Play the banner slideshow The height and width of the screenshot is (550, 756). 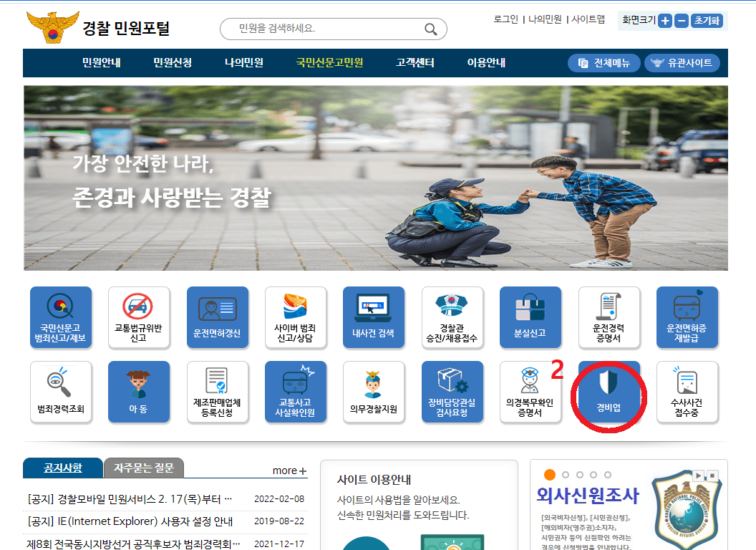(x=698, y=476)
